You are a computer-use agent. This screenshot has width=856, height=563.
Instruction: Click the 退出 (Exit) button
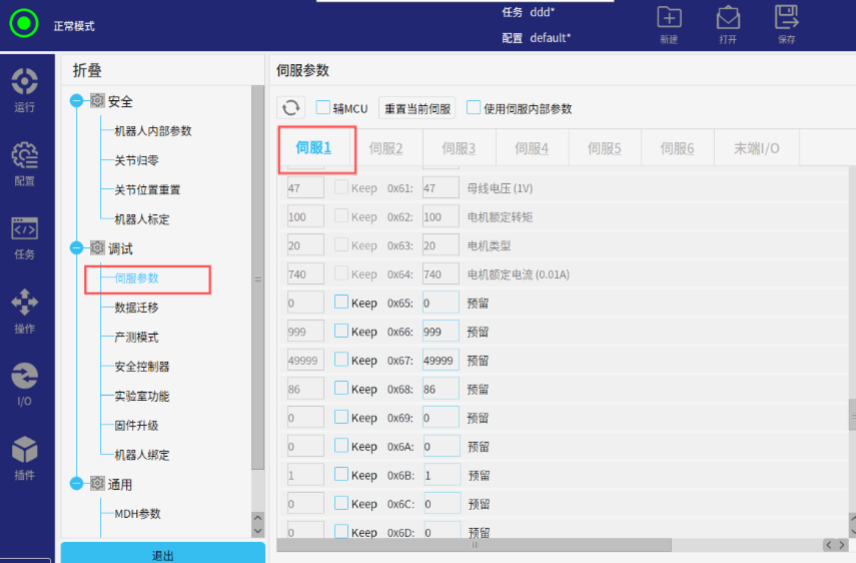tap(162, 554)
